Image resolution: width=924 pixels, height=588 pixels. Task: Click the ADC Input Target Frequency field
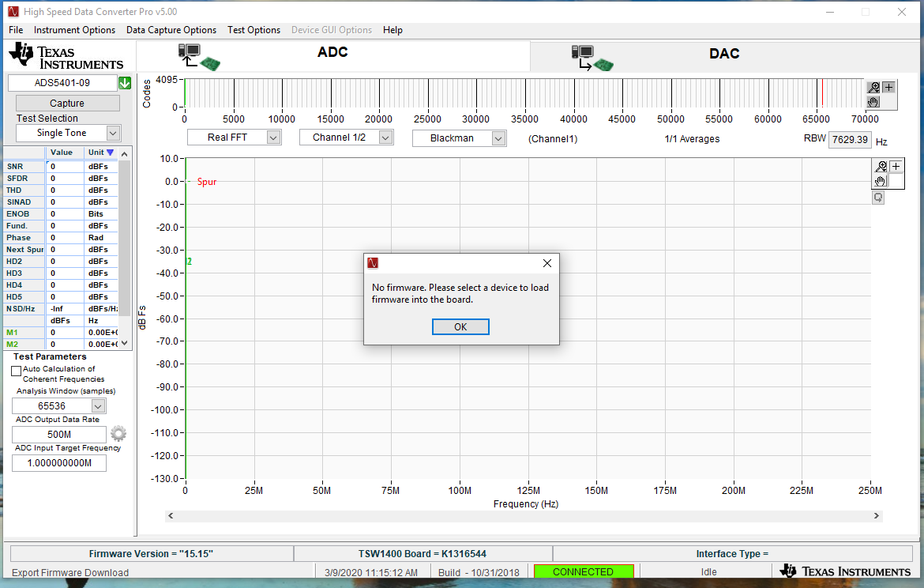[58, 462]
